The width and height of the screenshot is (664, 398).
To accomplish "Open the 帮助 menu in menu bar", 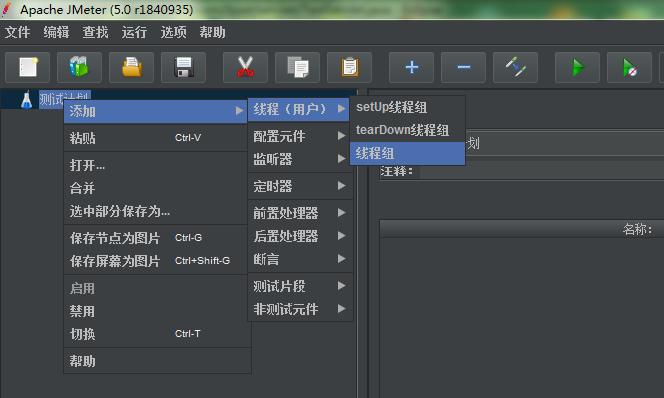I will tap(212, 32).
